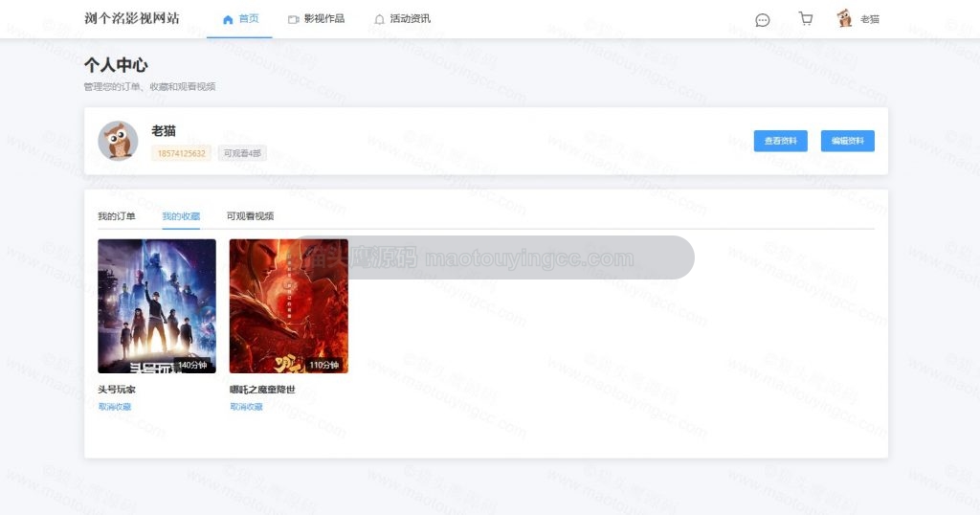Image resolution: width=980 pixels, height=515 pixels.
Task: Click 取消收藏 under 哪吒之魔童降世
Action: (x=246, y=407)
